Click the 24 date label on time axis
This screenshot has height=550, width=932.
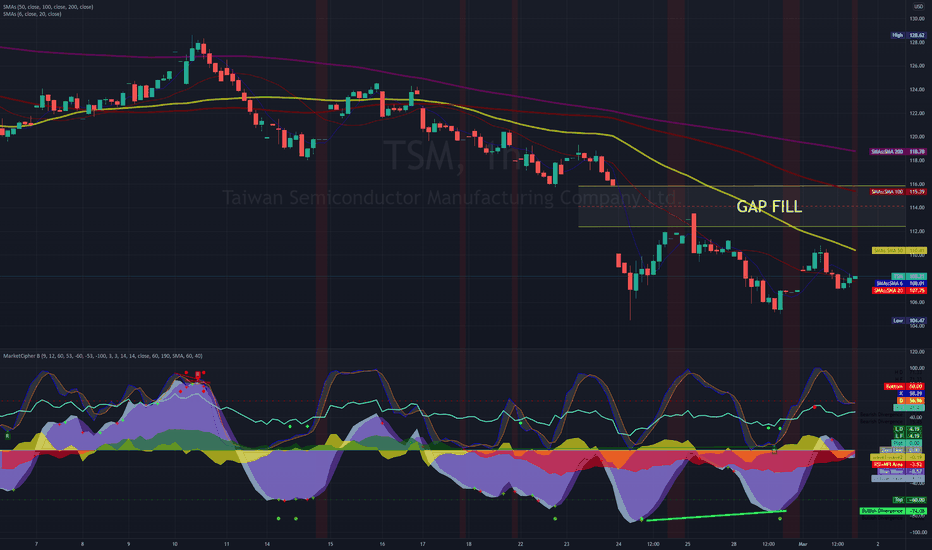tap(619, 543)
